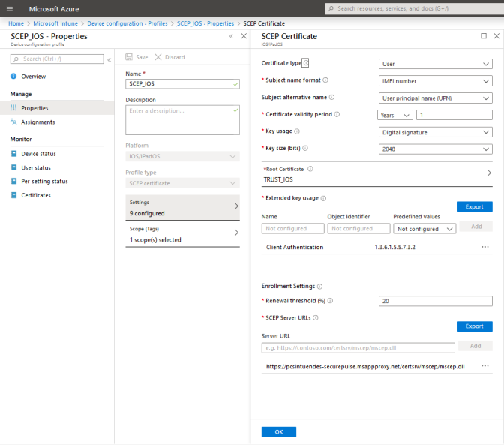
Task: Open User status under Monitor
Action: coord(36,167)
